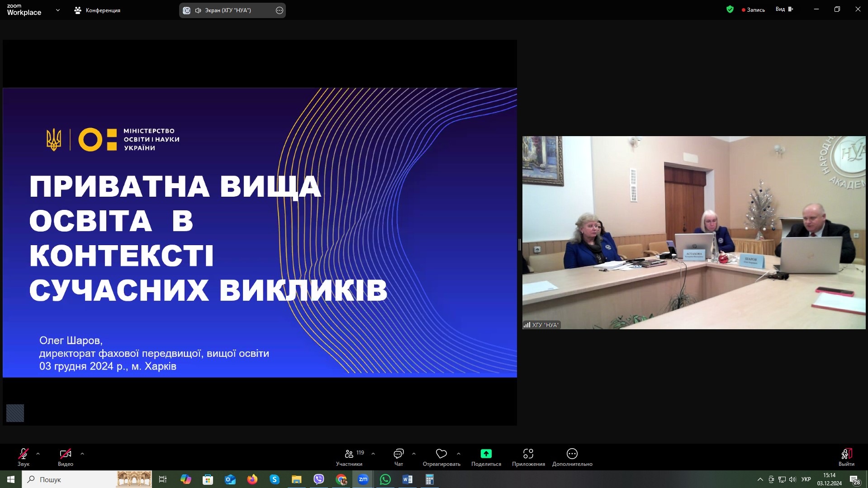The image size is (868, 488).
Task: Click options ellipsis on shared screen tab
Action: (x=280, y=10)
